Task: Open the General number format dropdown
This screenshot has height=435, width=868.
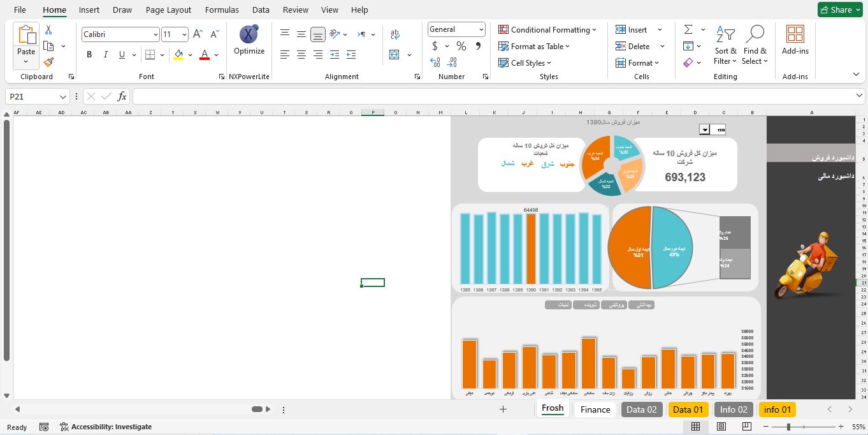Action: (481, 29)
